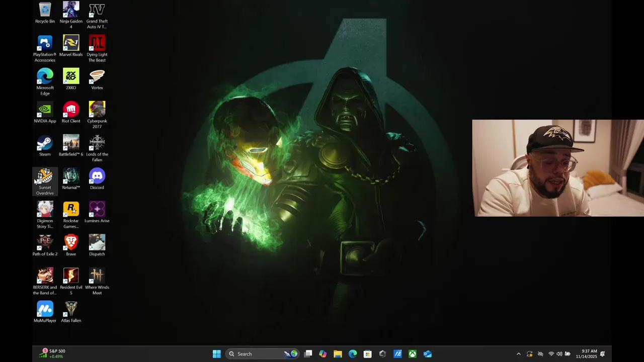The width and height of the screenshot is (644, 362).
Task: Select the Cyberpunk 2077 shortcut
Action: pos(97,115)
